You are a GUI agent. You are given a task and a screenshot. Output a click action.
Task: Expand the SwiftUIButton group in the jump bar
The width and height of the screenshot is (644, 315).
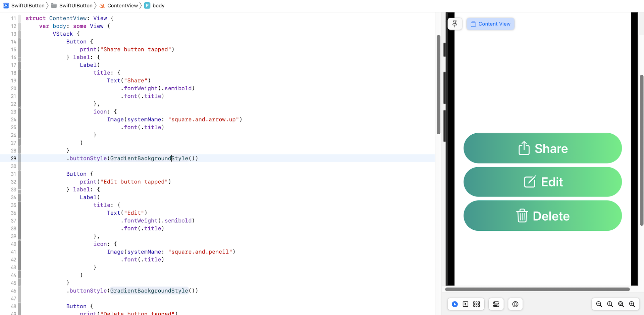pos(75,5)
